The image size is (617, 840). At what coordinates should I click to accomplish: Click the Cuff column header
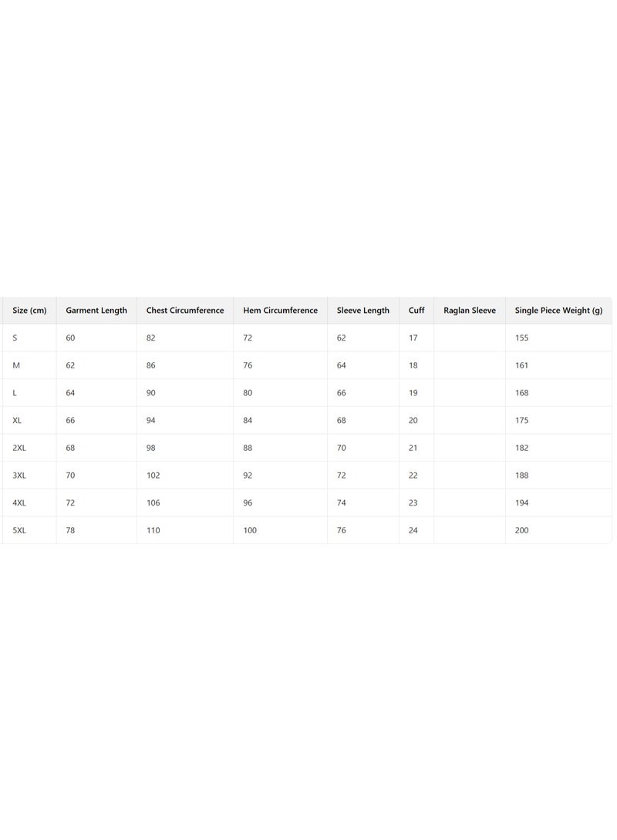pos(416,311)
